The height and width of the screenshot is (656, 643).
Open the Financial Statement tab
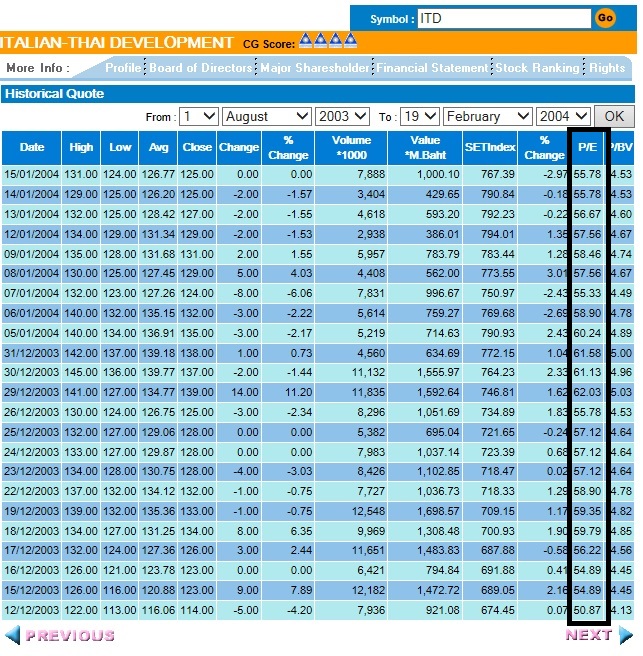pos(432,68)
